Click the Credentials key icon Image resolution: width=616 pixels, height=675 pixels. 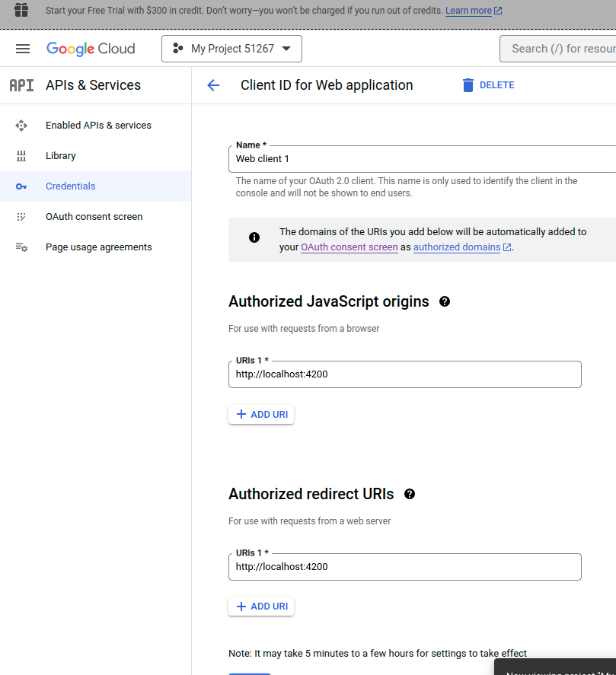pyautogui.click(x=21, y=186)
